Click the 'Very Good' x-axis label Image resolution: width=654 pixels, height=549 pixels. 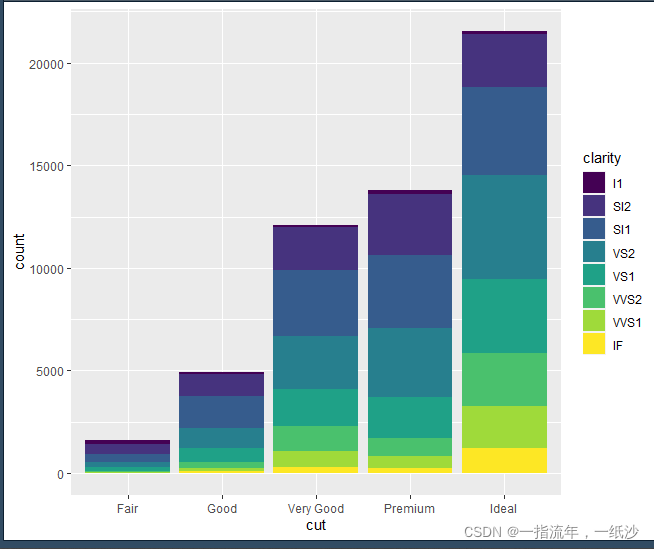316,509
